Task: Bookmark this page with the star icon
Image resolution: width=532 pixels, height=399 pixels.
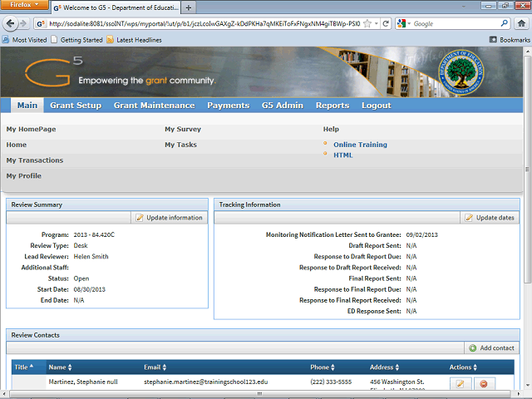Action: point(367,23)
